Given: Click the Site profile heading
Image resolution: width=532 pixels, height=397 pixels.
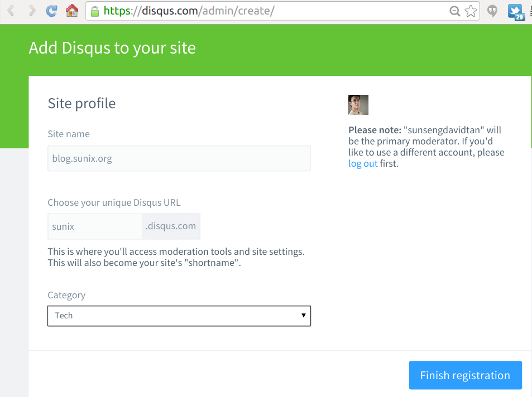Looking at the screenshot, I should [82, 103].
